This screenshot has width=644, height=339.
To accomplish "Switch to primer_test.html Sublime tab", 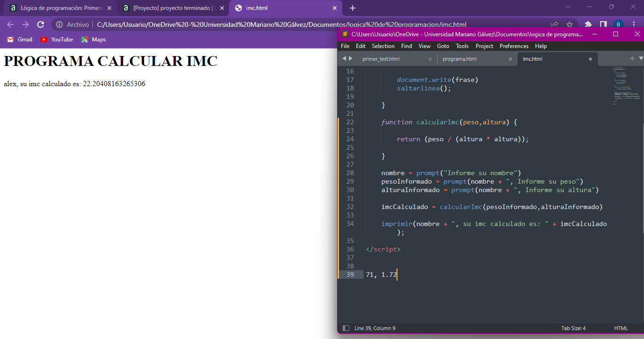I will pos(381,59).
